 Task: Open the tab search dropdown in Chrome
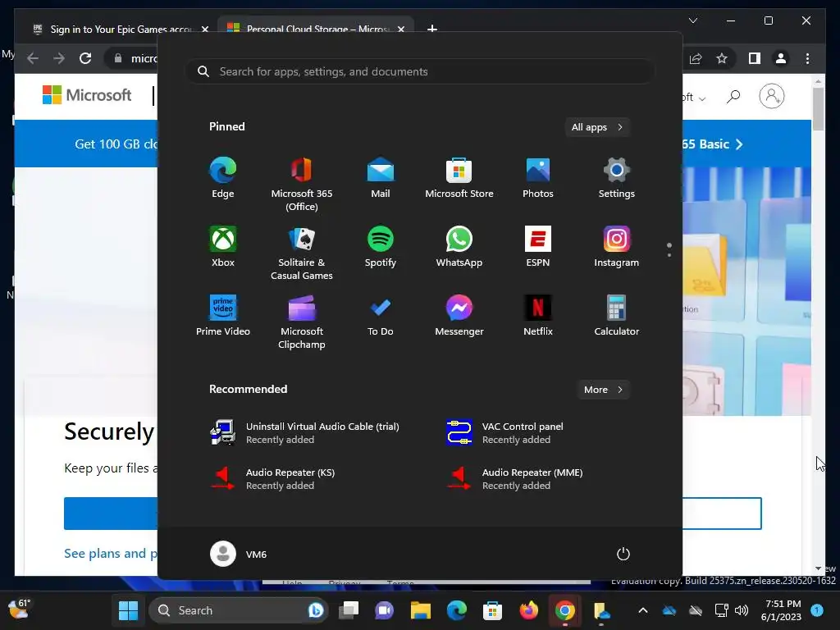click(692, 21)
